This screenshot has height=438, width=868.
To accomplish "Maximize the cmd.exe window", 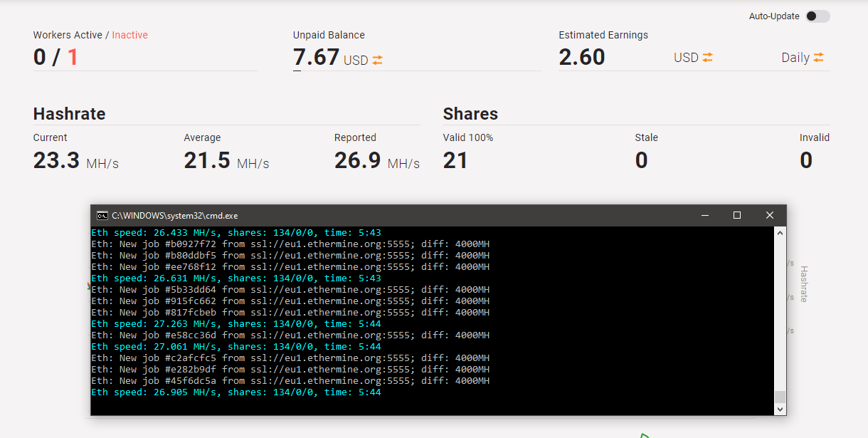I will point(737,215).
